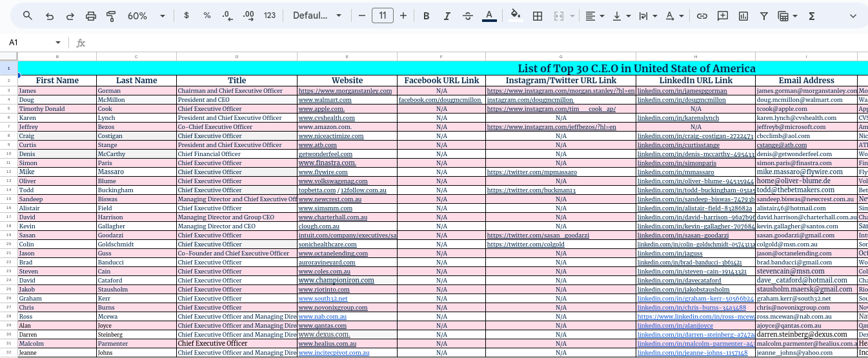Decrease decimal places
The height and width of the screenshot is (358, 868).
227,15
